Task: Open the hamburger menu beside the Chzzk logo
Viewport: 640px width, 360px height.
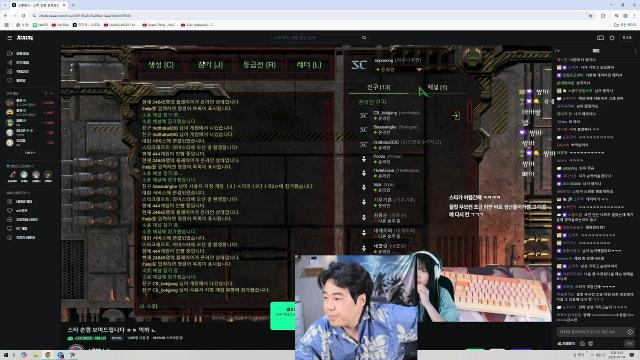Action: coord(9,38)
